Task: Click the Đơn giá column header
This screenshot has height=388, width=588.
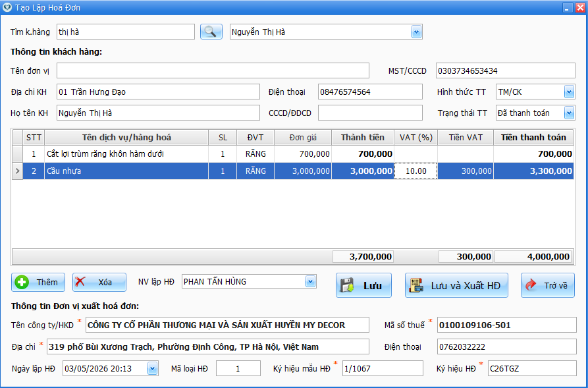Action: click(303, 137)
